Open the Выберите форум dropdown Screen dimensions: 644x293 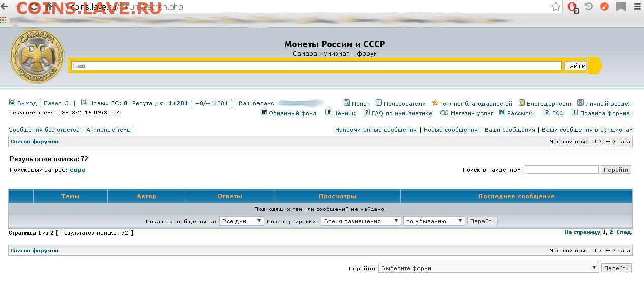[x=489, y=268]
